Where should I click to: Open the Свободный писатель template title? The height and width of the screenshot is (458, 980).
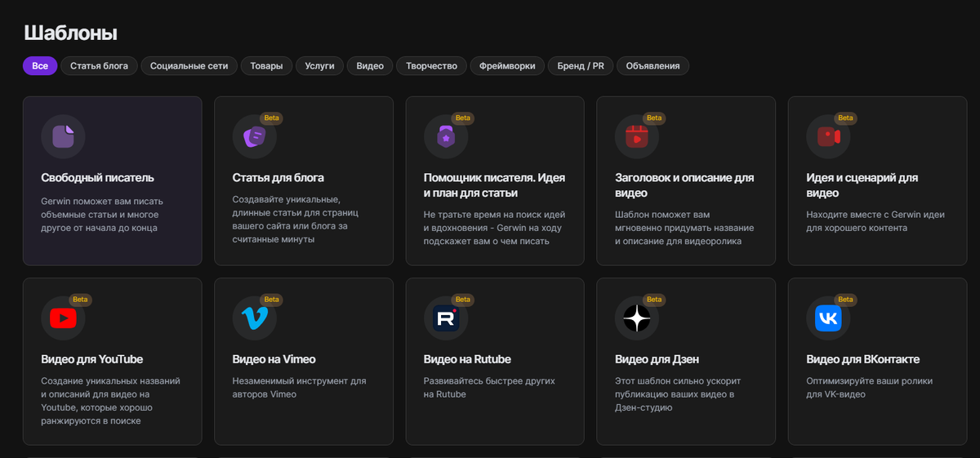coord(97,178)
